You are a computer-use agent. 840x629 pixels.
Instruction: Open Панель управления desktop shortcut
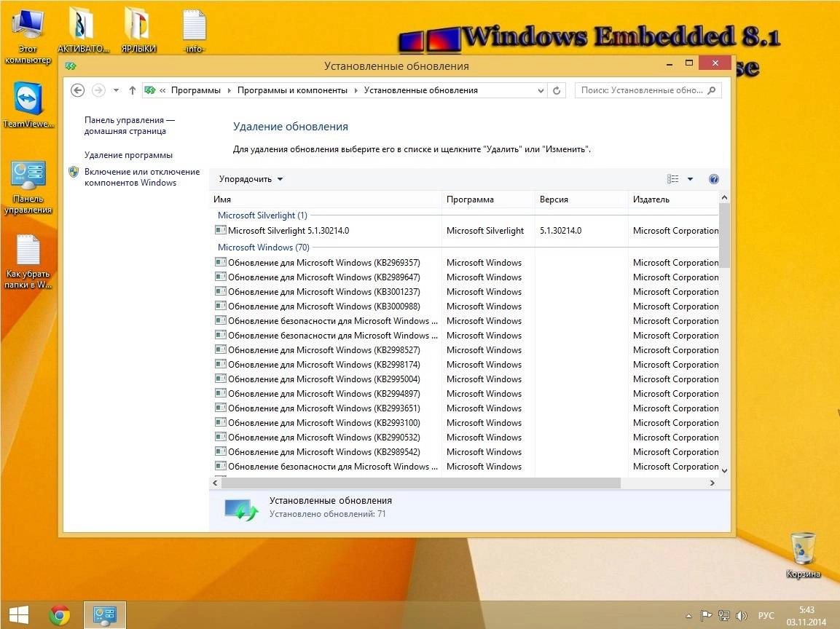pos(28,187)
